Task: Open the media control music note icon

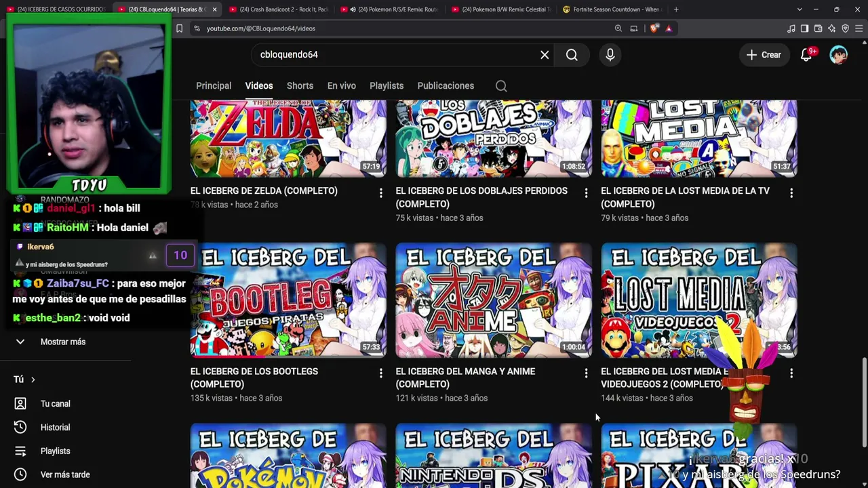Action: click(x=791, y=28)
